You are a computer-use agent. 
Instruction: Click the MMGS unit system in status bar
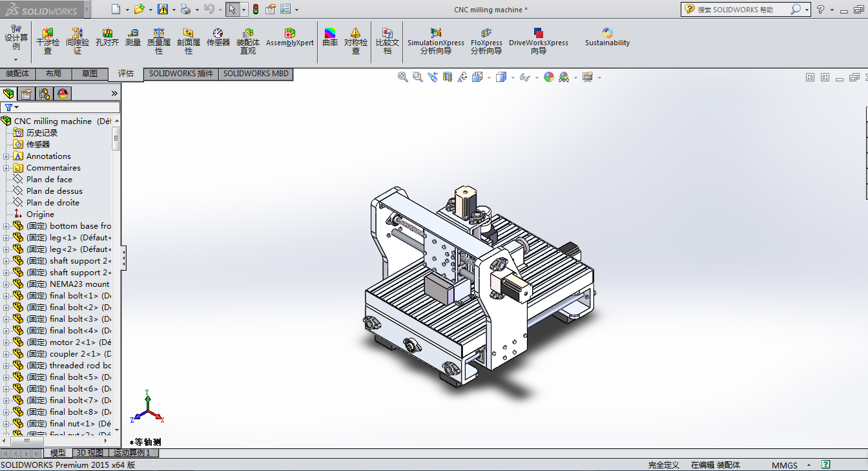pos(784,465)
